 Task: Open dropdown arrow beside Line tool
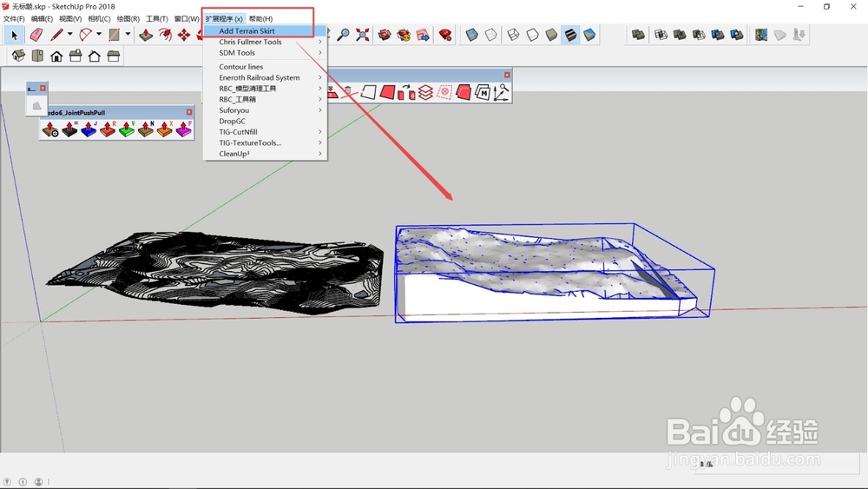click(x=69, y=35)
